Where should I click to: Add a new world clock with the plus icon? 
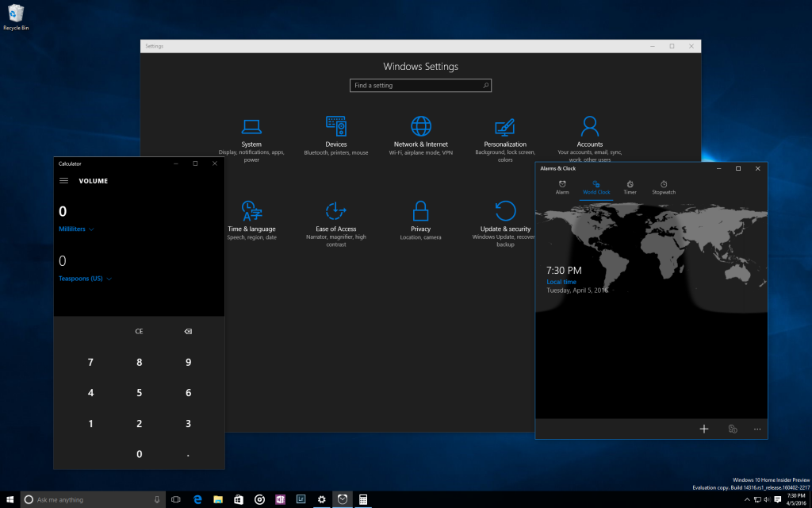[703, 429]
